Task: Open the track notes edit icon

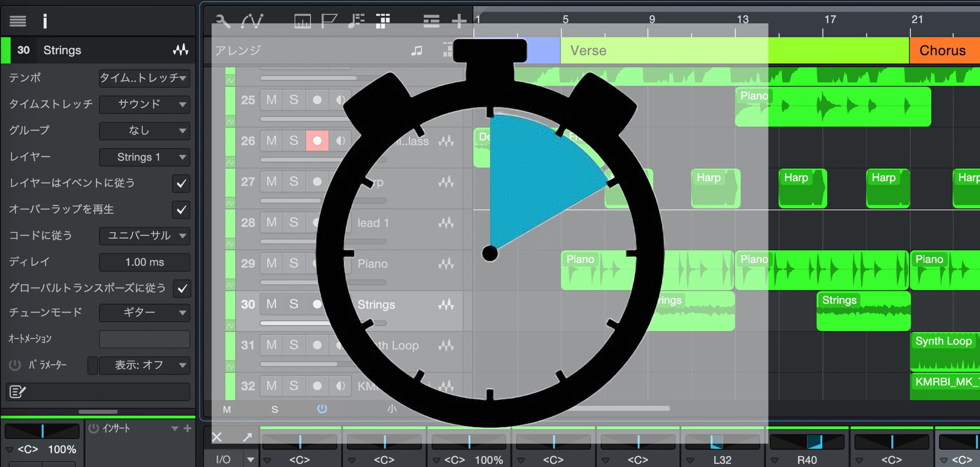Action: click(17, 391)
